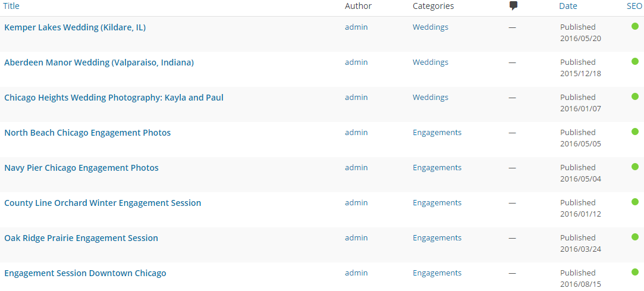Click SEO dot for Oak Ridge Prairie post
The width and height of the screenshot is (644, 291).
(x=635, y=237)
